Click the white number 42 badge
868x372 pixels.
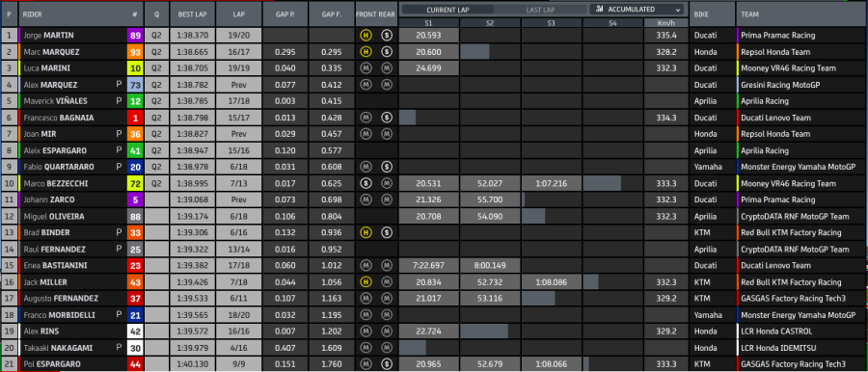[x=135, y=332]
